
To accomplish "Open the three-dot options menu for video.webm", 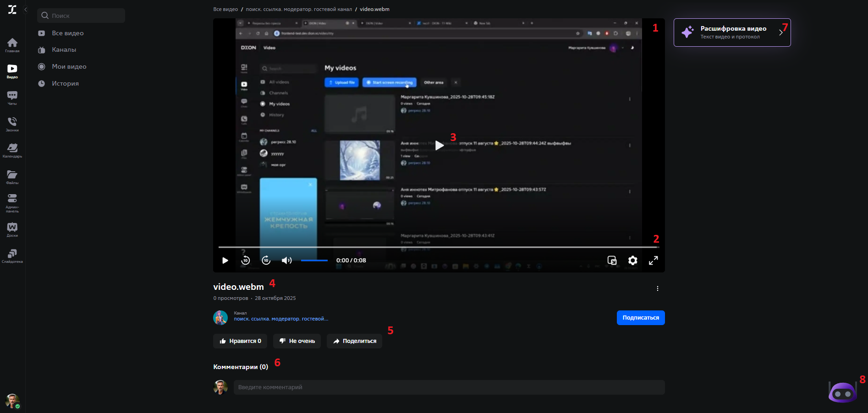I will (657, 288).
